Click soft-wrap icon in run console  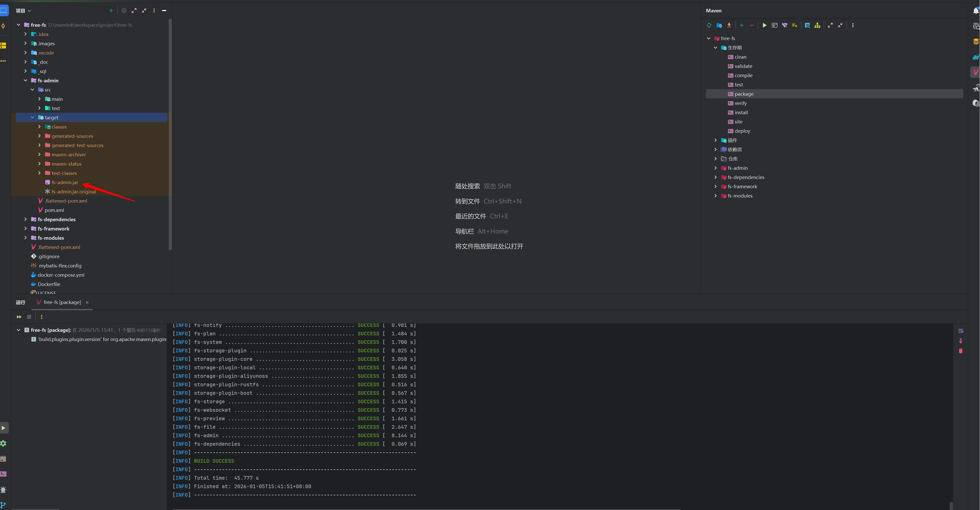point(961,331)
